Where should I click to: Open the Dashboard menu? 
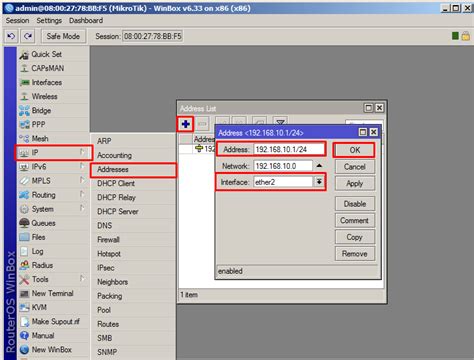[86, 21]
